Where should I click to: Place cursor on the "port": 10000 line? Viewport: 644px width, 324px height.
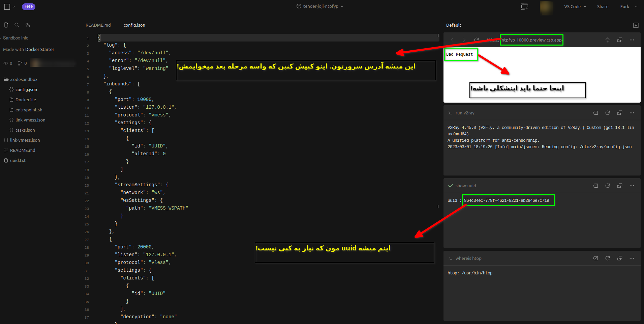134,100
